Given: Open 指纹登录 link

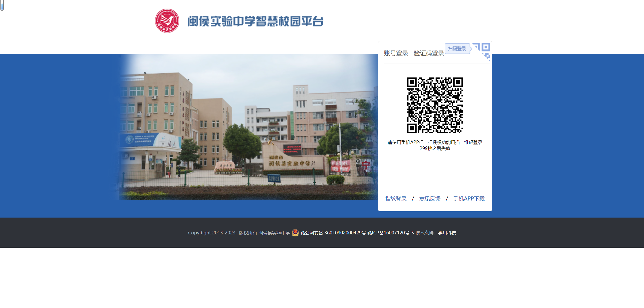Looking at the screenshot, I should click(396, 199).
